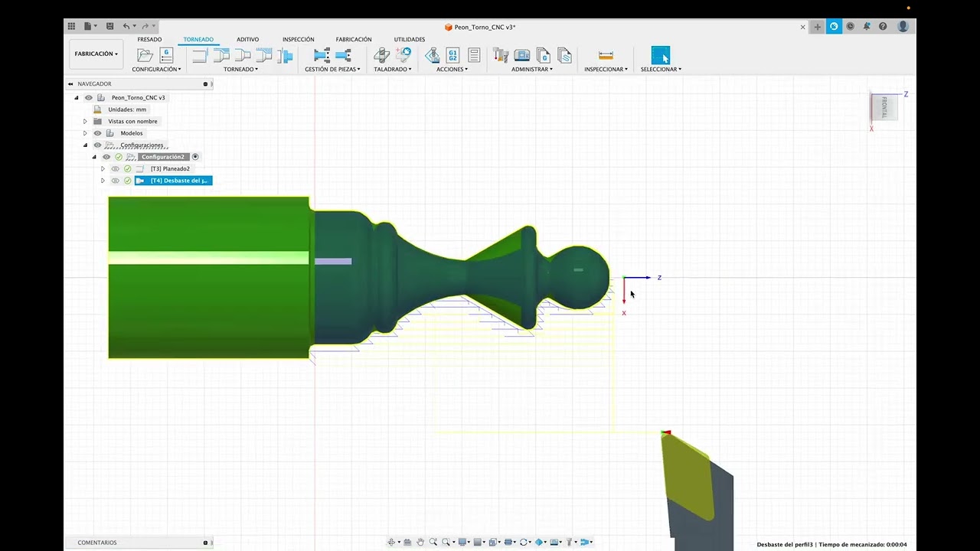Switch to the INSPECCIÓN tab
Screen dimensions: 980x551
coord(298,39)
